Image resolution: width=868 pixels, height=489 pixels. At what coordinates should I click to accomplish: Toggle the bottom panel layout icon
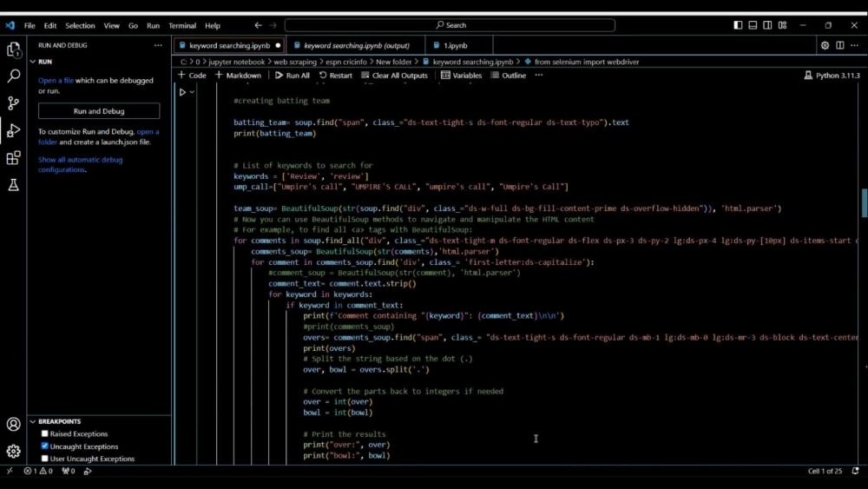(753, 25)
